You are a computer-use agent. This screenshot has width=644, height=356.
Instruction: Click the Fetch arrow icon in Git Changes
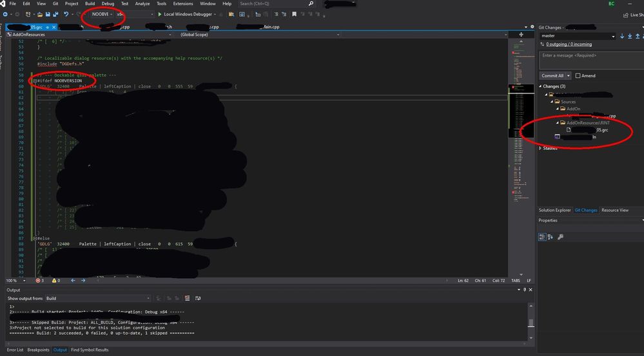(x=622, y=36)
